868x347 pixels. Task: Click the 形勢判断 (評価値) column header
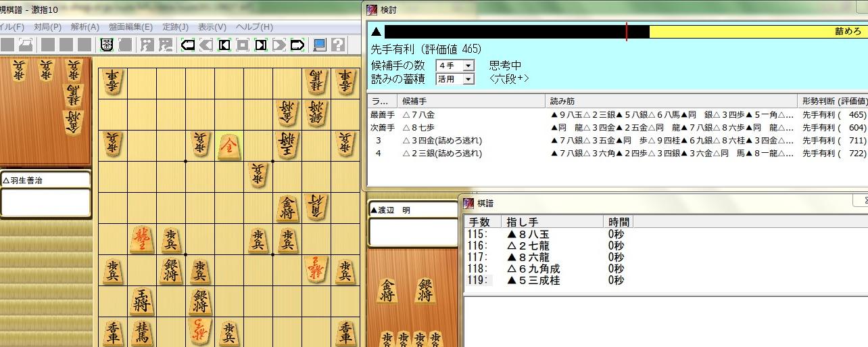(x=832, y=101)
